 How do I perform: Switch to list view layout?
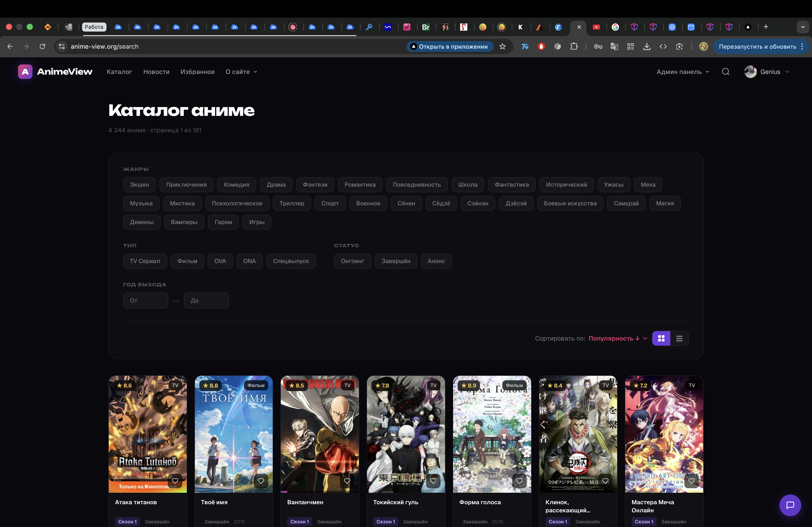click(x=679, y=338)
